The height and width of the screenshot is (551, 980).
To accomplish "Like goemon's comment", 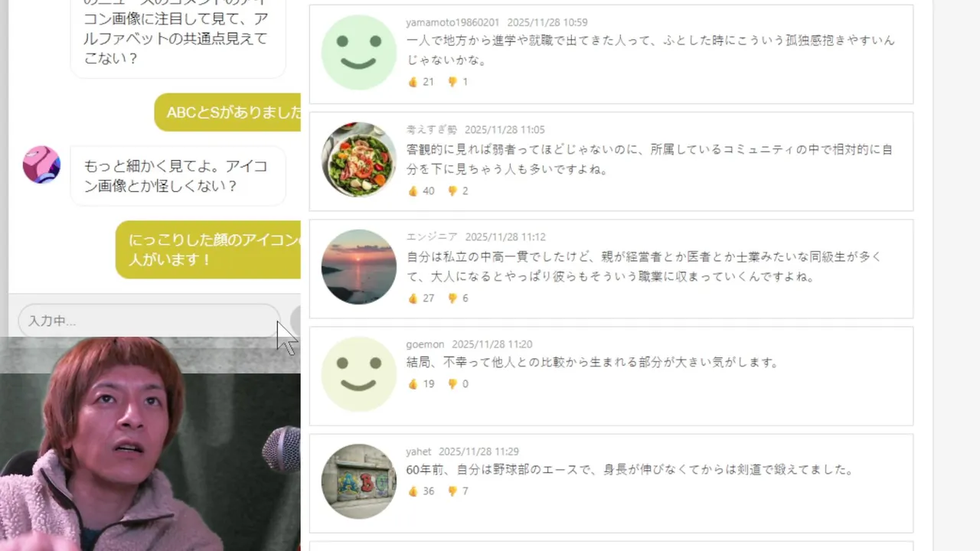I will click(413, 384).
